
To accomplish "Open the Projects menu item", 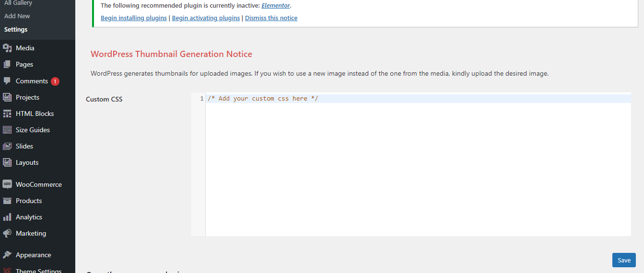I will click(x=27, y=97).
